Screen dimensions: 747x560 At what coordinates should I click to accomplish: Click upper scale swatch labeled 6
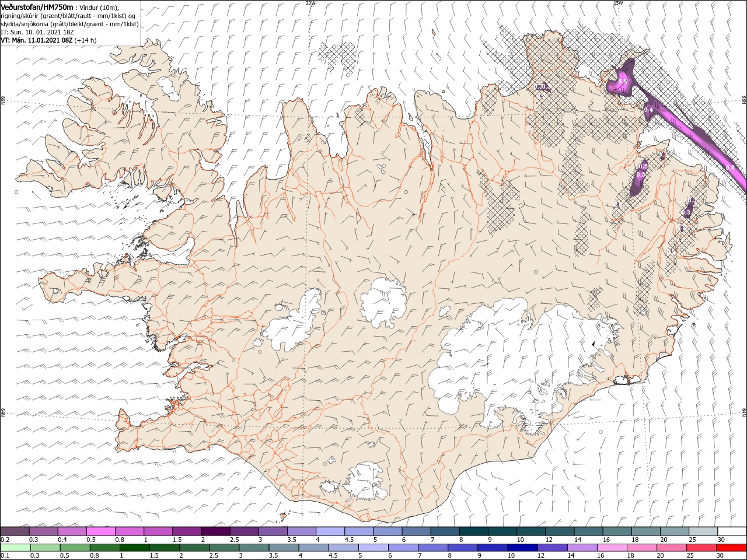(x=416, y=531)
